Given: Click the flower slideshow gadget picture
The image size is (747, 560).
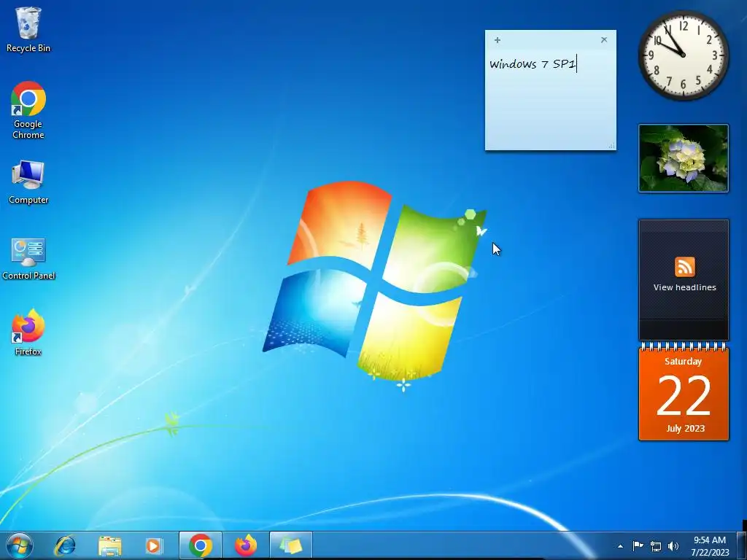Looking at the screenshot, I should pyautogui.click(x=683, y=158).
